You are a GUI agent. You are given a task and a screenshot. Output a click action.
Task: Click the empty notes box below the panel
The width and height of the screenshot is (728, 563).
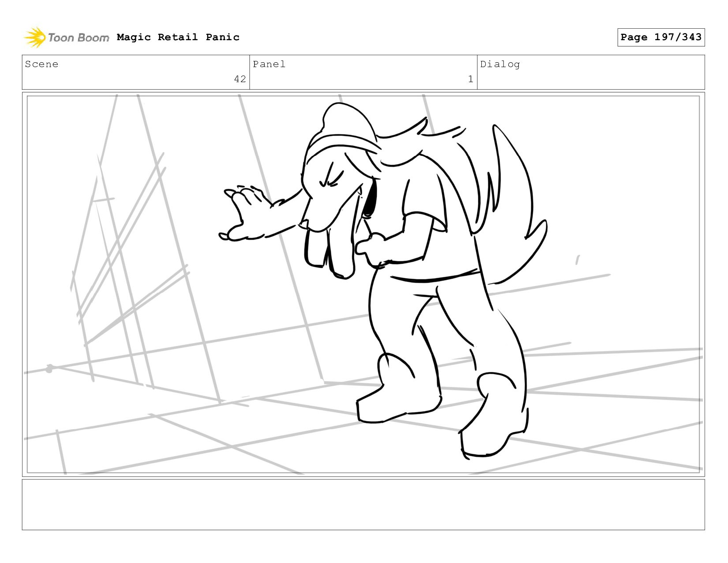(364, 505)
